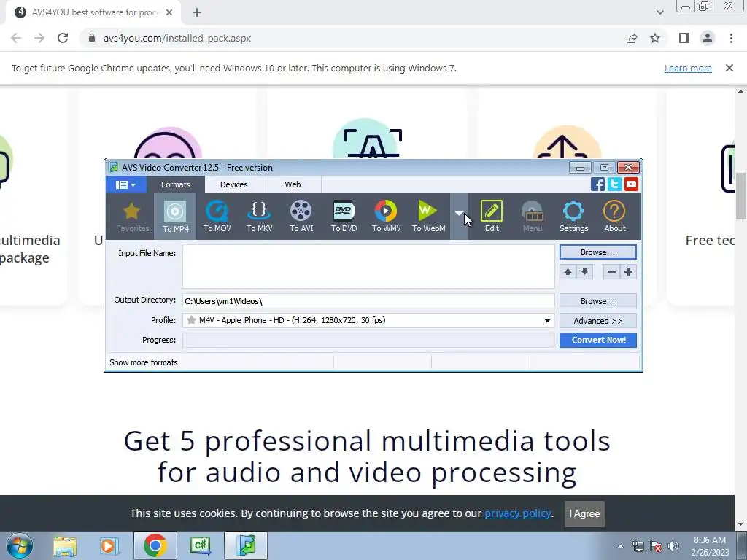Move input file up with arrow button
Image resolution: width=747 pixels, height=560 pixels.
coord(568,272)
